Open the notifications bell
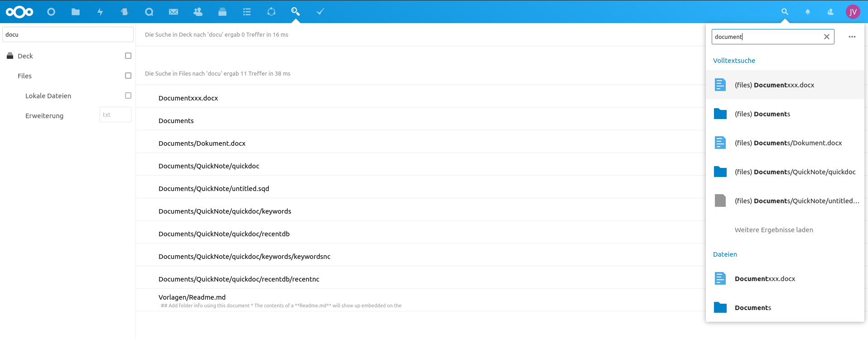 point(807,12)
